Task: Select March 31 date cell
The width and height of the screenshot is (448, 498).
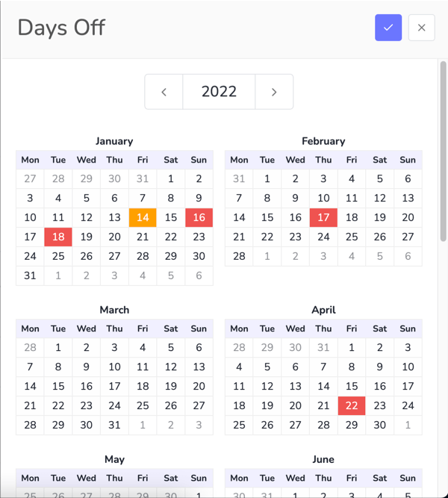Action: click(x=114, y=425)
